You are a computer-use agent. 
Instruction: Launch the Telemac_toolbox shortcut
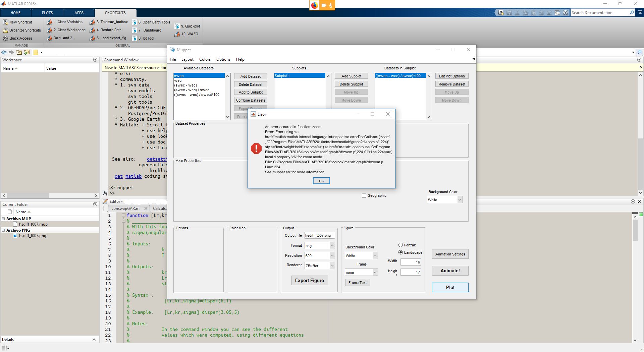(x=92, y=22)
